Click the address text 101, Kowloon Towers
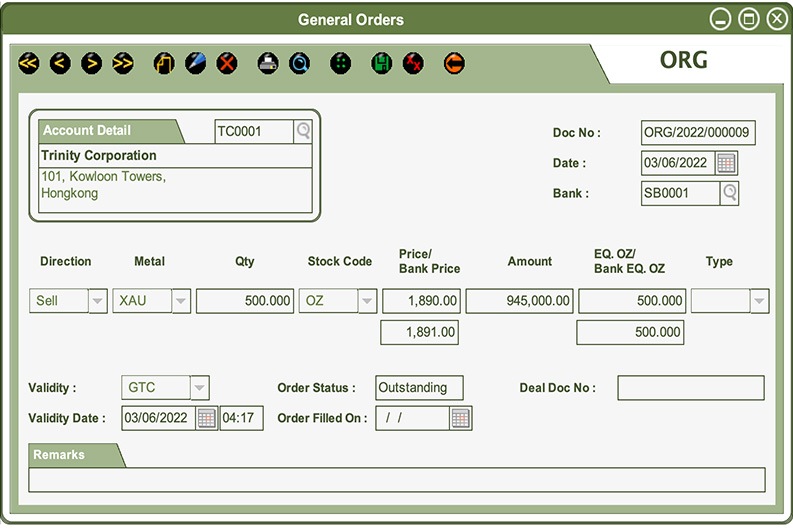Image resolution: width=793 pixels, height=529 pixels. (x=103, y=177)
